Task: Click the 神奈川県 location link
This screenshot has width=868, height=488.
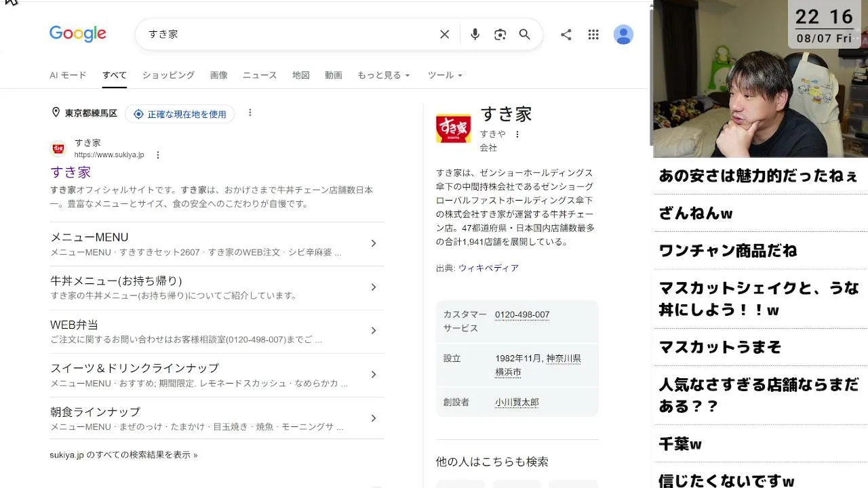Action: tap(564, 359)
